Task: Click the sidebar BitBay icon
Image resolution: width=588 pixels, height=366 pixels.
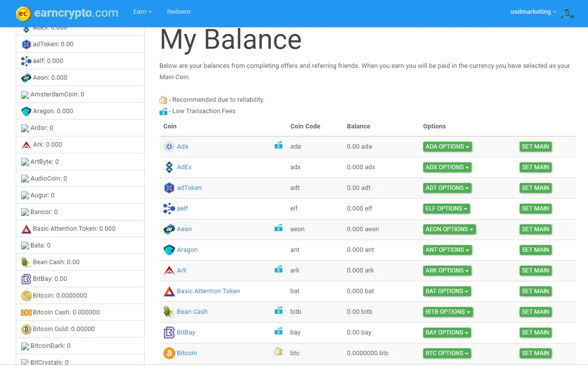Action: (x=26, y=279)
